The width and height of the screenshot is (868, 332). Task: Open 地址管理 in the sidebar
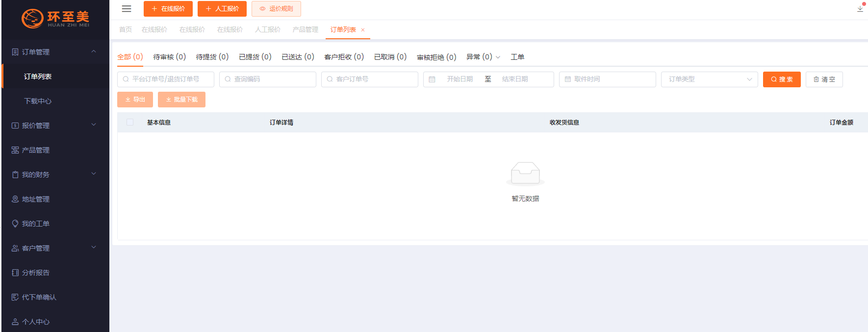36,199
